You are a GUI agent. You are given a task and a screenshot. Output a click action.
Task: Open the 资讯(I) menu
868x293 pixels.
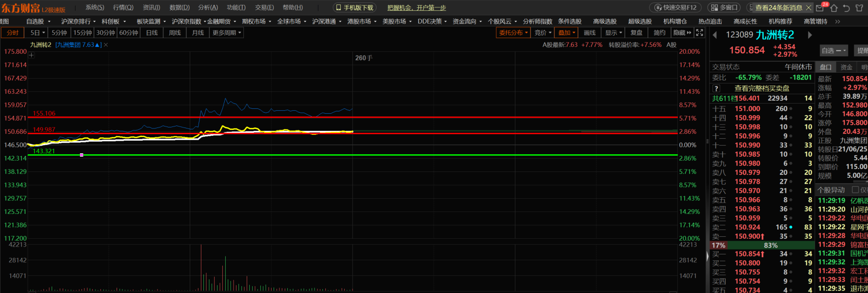point(151,7)
